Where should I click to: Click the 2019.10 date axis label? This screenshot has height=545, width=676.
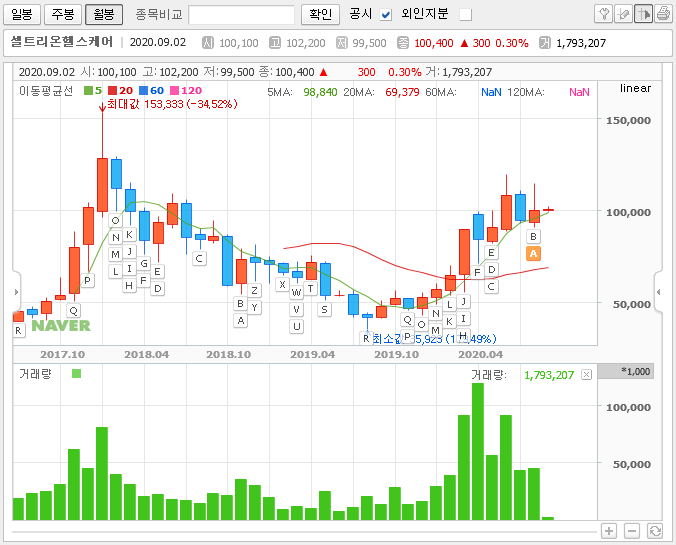click(397, 354)
